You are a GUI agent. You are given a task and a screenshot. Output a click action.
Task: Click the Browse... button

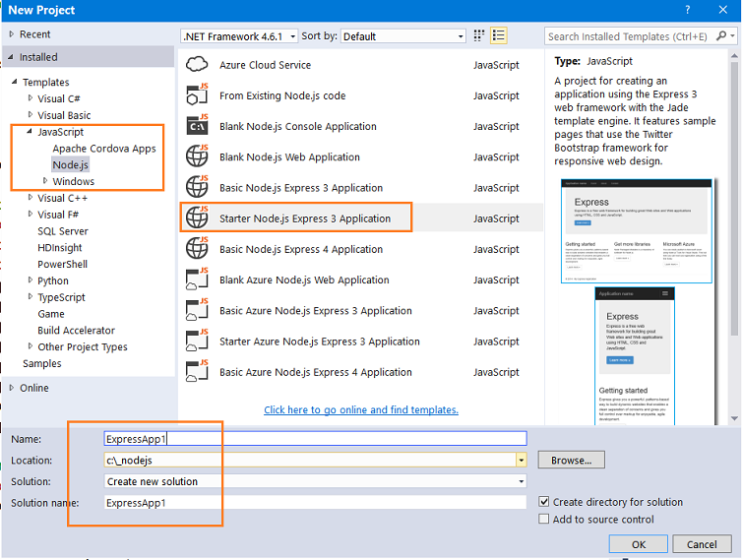[x=571, y=461]
